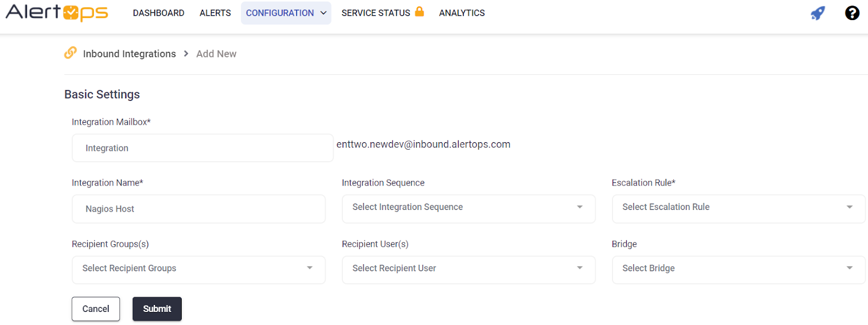Open the Select Integration Sequence dropdown
Screen dimensions: 868x325
pos(468,208)
